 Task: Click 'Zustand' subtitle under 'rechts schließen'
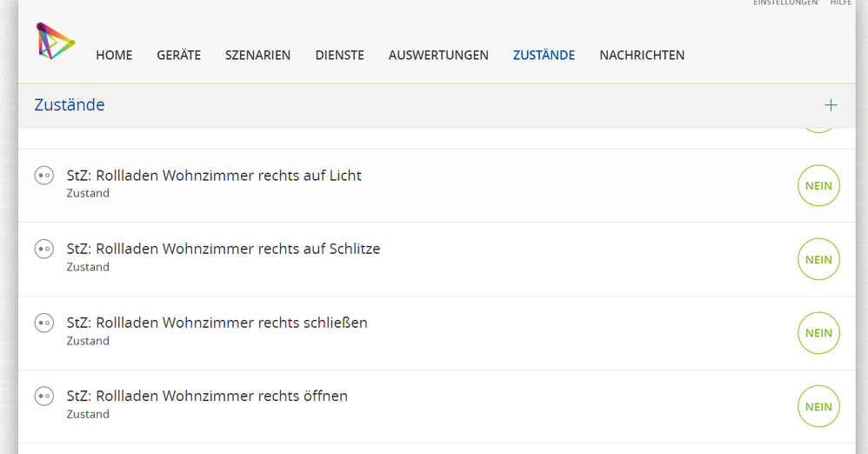88,341
